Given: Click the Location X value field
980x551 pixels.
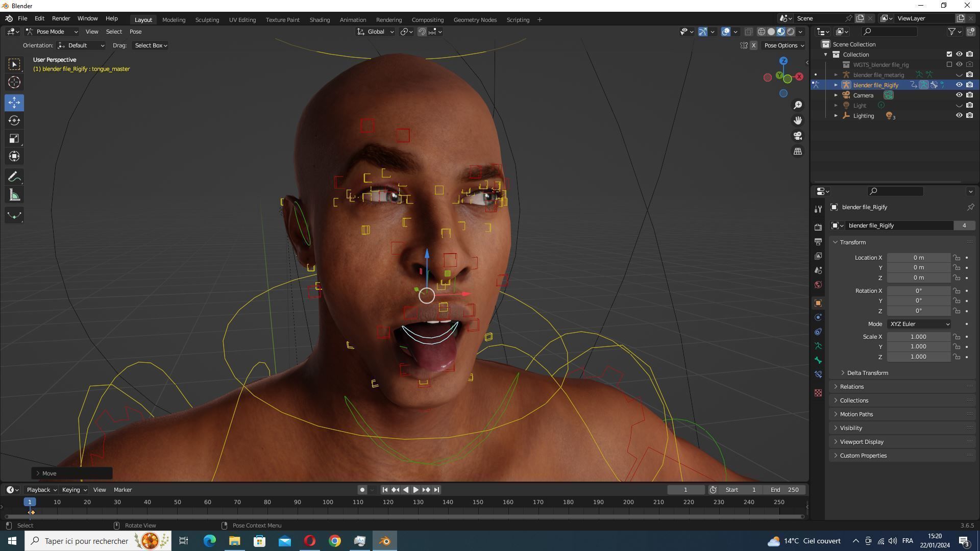Looking at the screenshot, I should click(918, 258).
